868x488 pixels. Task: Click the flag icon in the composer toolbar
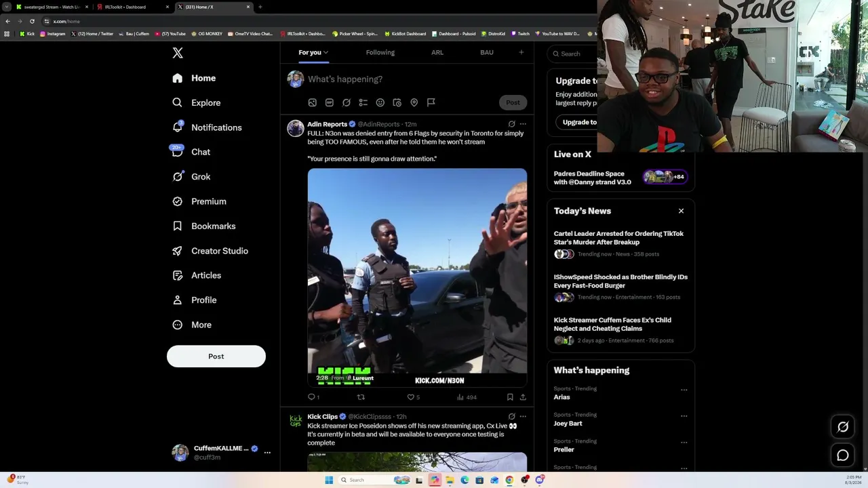click(x=431, y=102)
